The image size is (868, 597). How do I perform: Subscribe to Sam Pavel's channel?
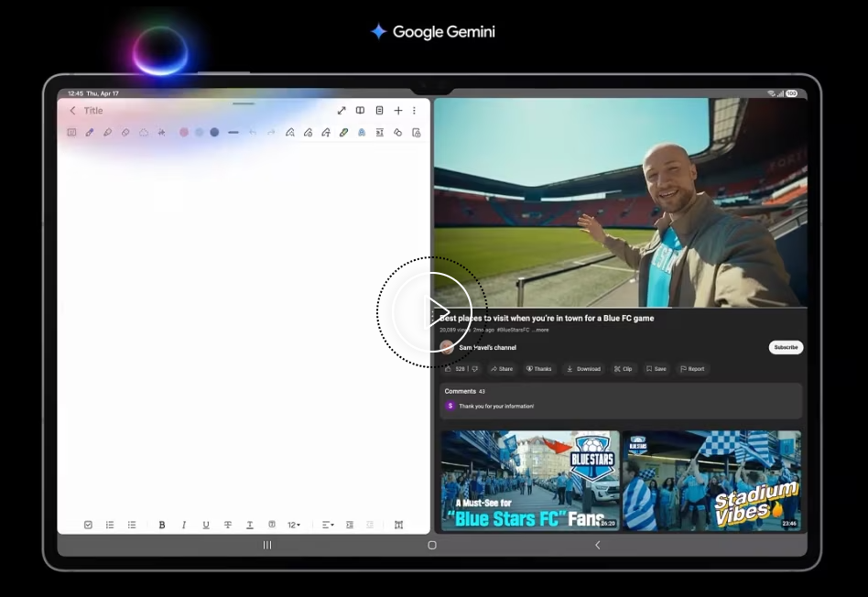pos(786,347)
